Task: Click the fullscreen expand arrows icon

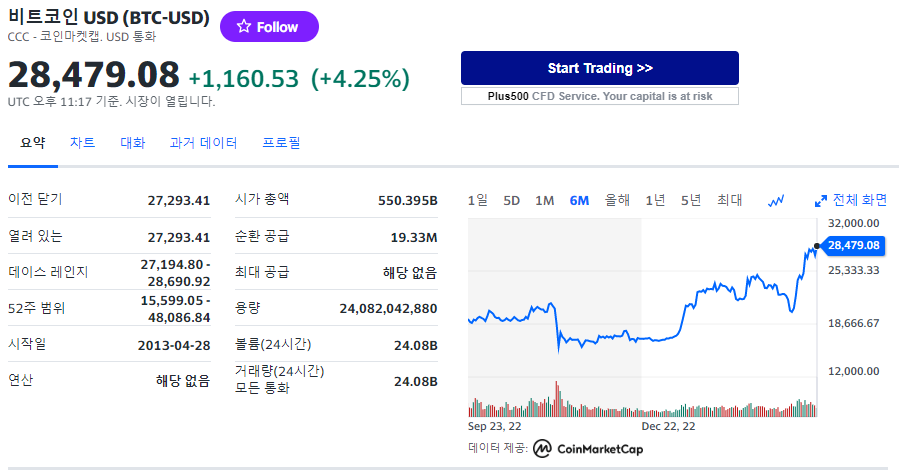Action: point(821,201)
